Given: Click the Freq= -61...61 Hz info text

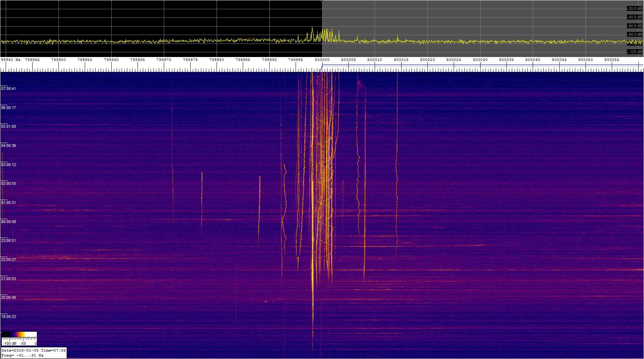Looking at the screenshot, I should tap(23, 355).
